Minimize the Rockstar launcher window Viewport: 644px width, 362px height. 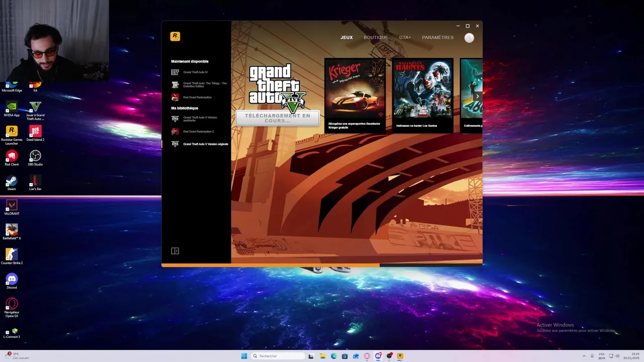point(458,26)
